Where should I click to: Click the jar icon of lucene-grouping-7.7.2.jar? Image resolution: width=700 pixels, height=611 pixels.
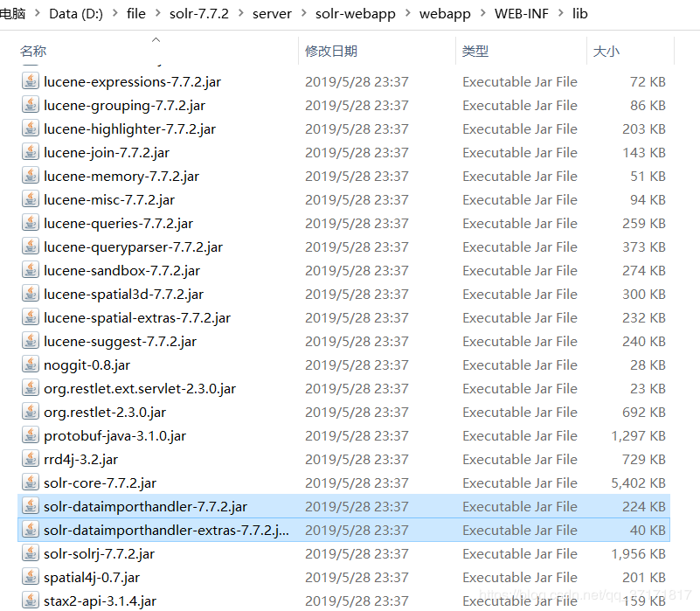click(x=31, y=106)
